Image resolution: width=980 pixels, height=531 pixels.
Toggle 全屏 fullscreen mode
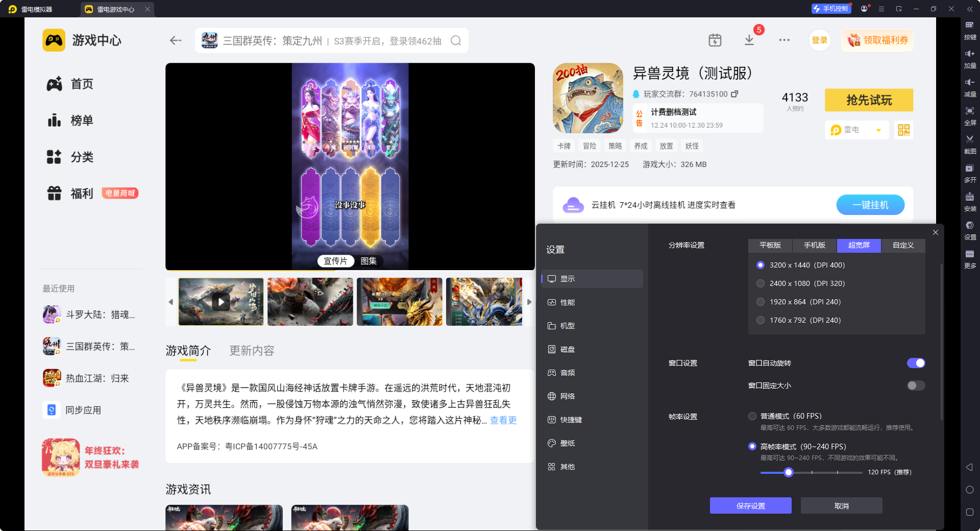pyautogui.click(x=970, y=115)
